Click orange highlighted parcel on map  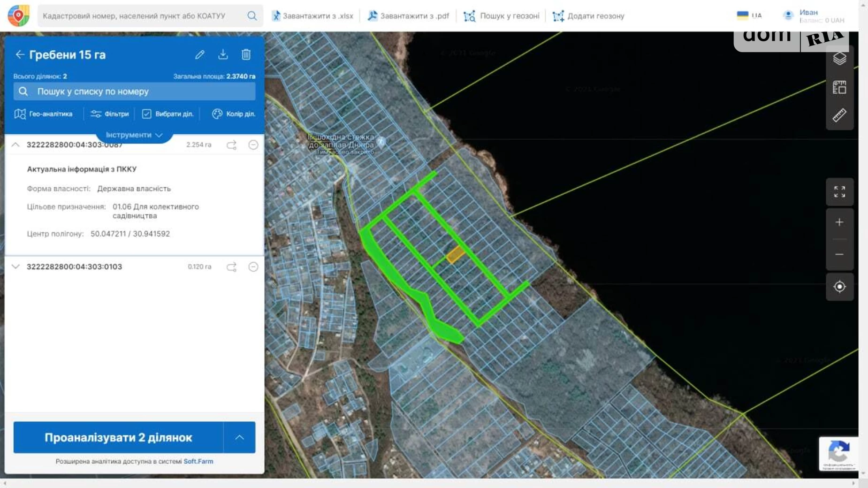pyautogui.click(x=455, y=255)
